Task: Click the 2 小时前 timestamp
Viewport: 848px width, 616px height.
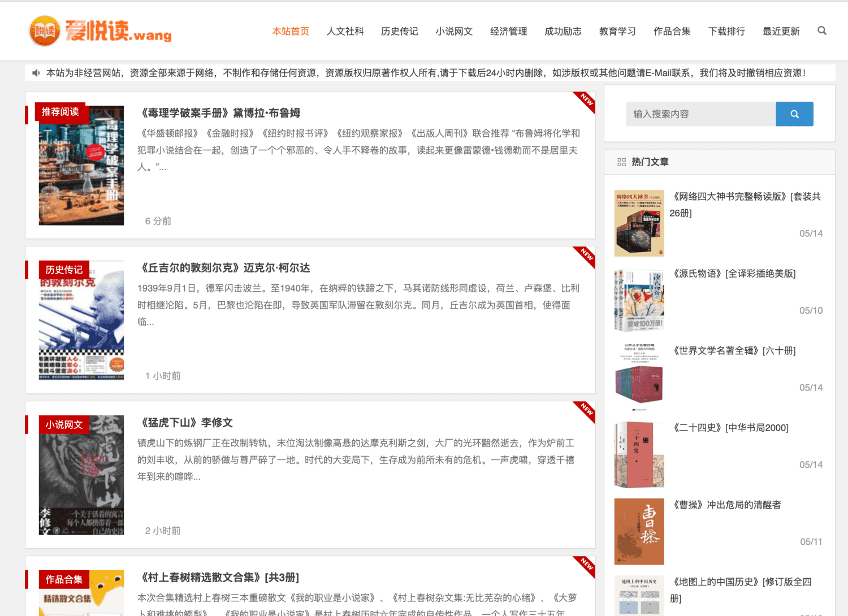Action: pos(163,531)
